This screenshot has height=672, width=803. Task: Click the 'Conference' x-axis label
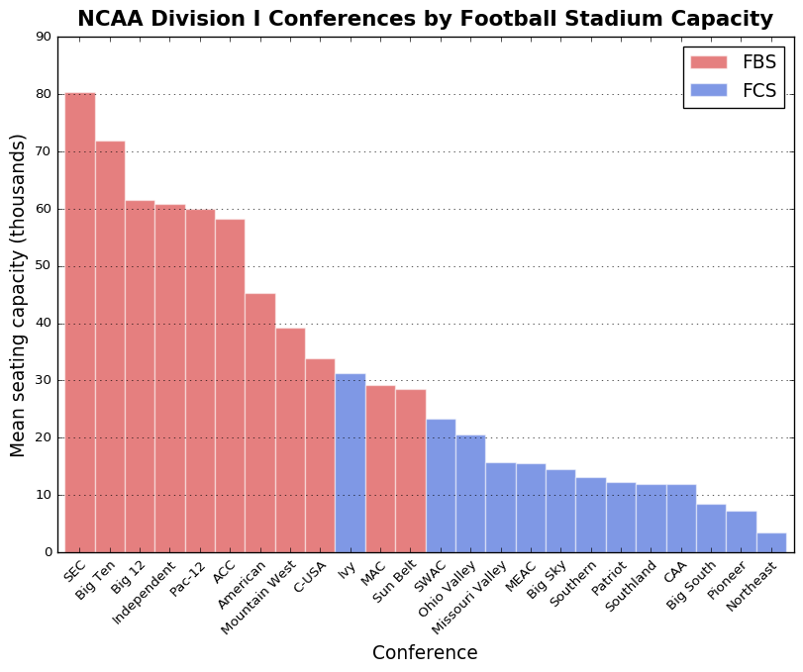[x=425, y=653]
